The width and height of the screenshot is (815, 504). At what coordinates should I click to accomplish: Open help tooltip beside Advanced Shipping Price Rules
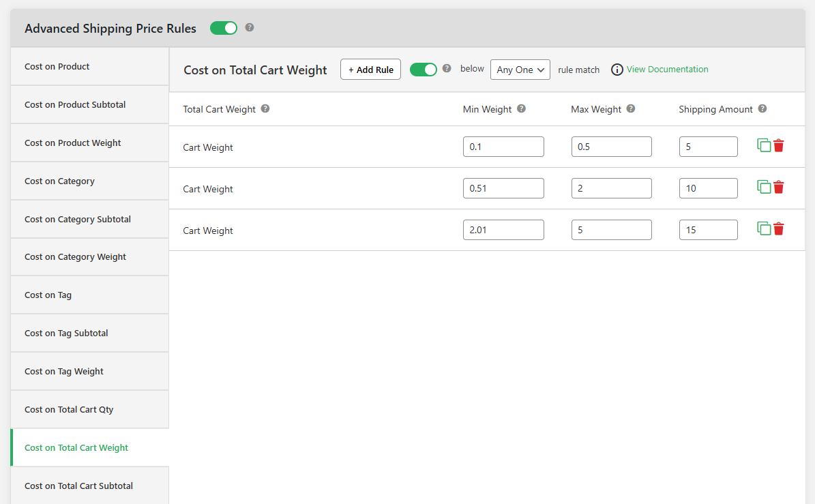(x=250, y=27)
